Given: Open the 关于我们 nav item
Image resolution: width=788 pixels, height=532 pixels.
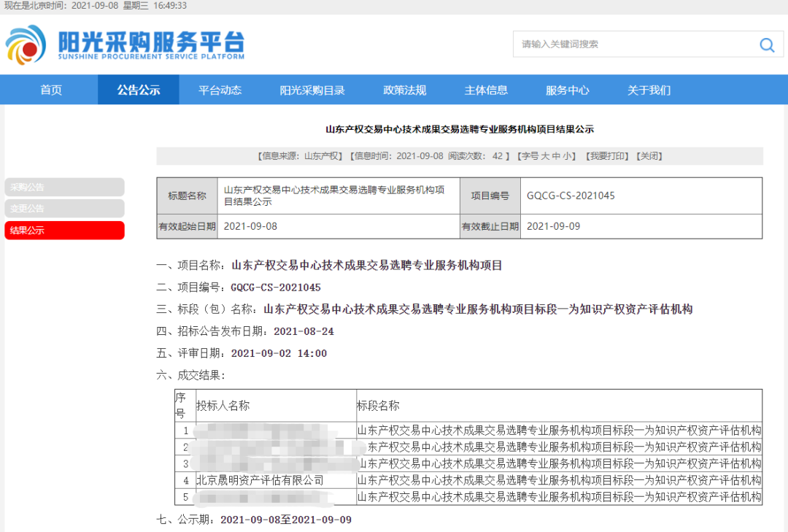Looking at the screenshot, I should [649, 90].
